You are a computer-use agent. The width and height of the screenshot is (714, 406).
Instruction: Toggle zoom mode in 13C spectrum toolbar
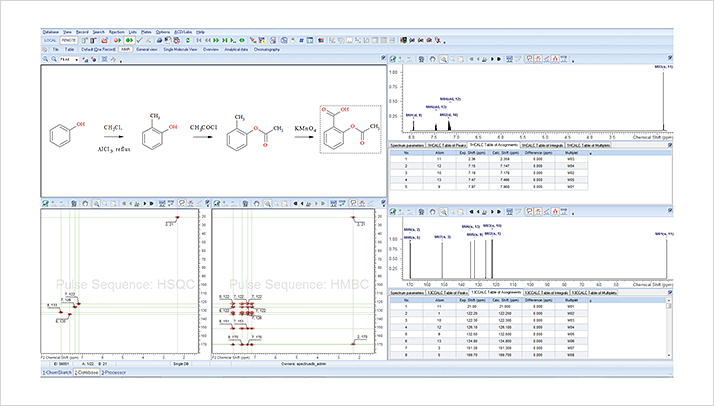click(x=444, y=212)
